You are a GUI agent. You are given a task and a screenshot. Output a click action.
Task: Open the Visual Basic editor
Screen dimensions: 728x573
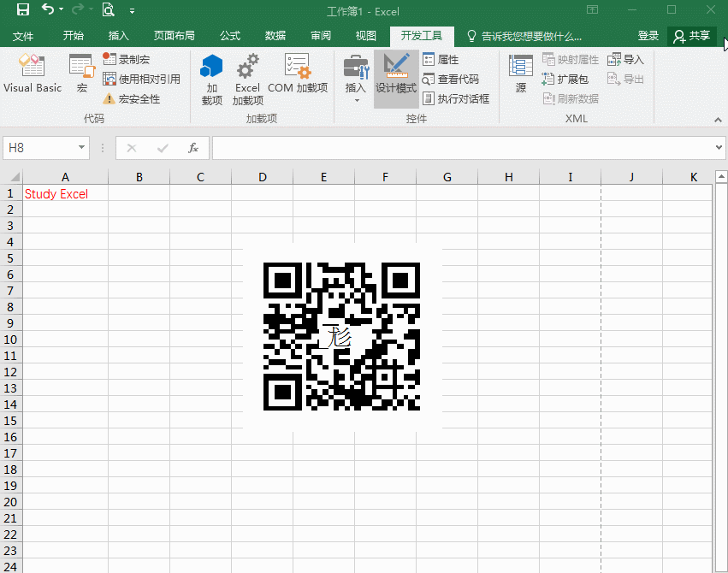pos(32,73)
